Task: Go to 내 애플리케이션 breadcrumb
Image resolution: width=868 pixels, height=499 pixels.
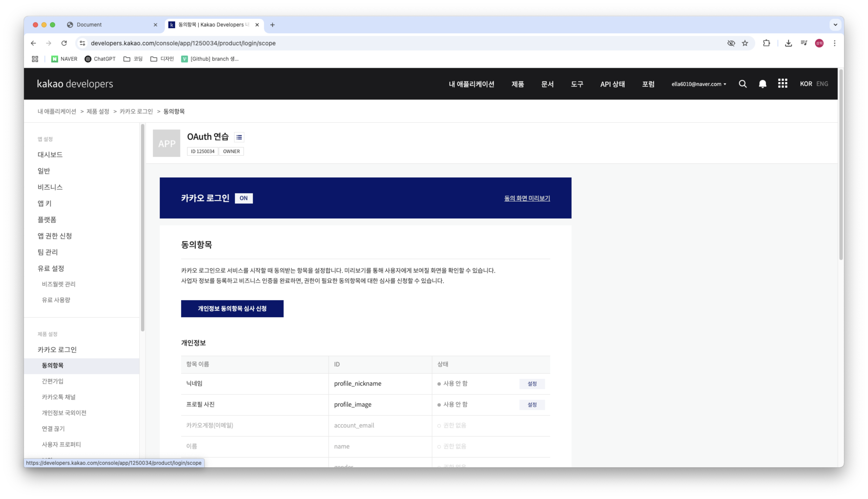Action: click(57, 111)
